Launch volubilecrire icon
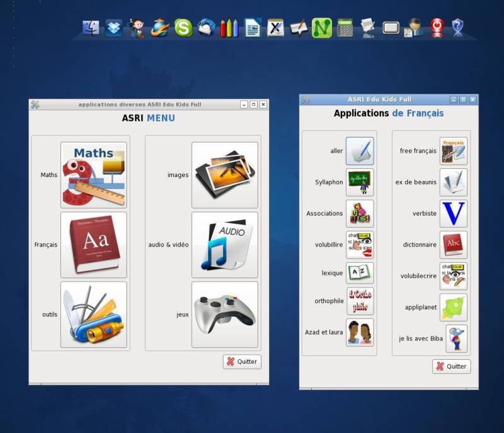Image resolution: width=504 pixels, height=433 pixels. [x=453, y=276]
